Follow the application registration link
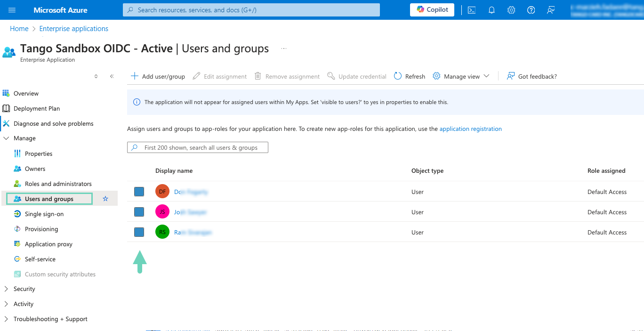 tap(471, 129)
